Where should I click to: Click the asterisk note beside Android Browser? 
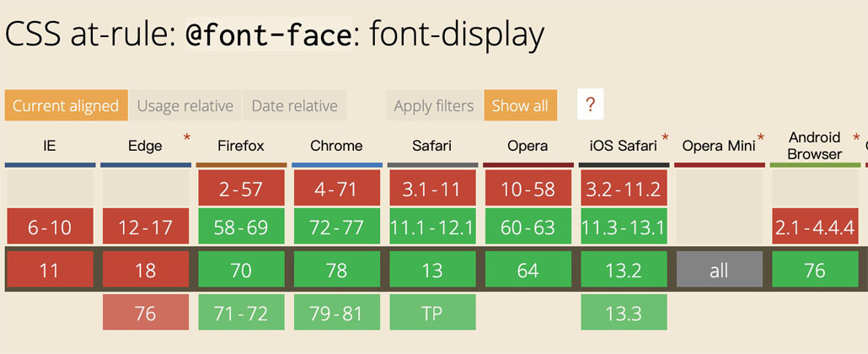pos(856,137)
